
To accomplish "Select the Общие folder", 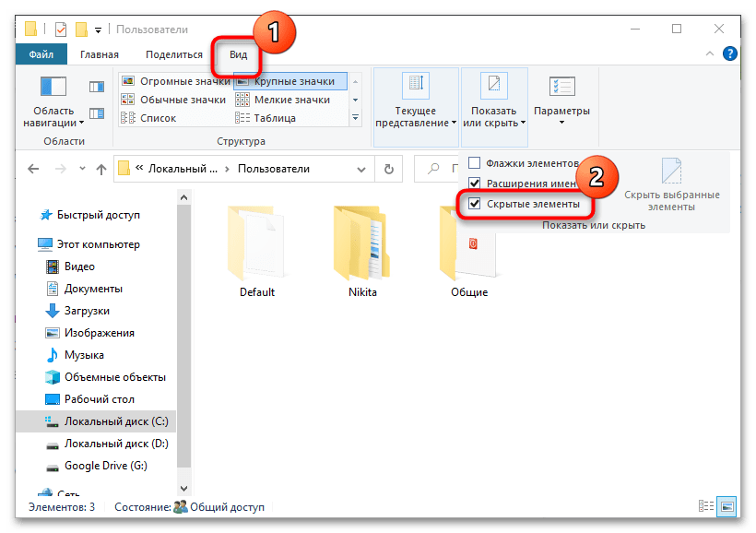I will pos(469,251).
